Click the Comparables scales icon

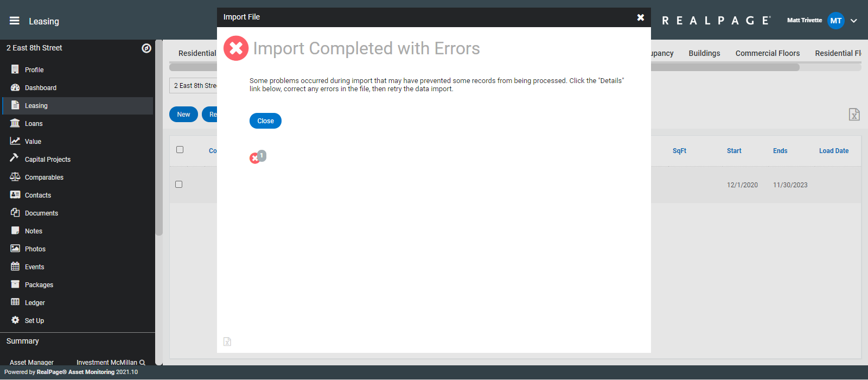point(15,177)
